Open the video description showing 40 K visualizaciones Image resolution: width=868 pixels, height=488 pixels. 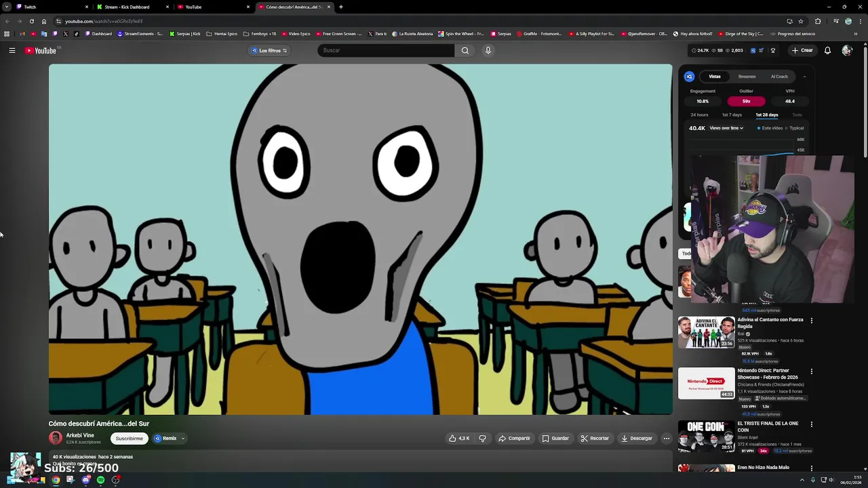pyautogui.click(x=360, y=461)
